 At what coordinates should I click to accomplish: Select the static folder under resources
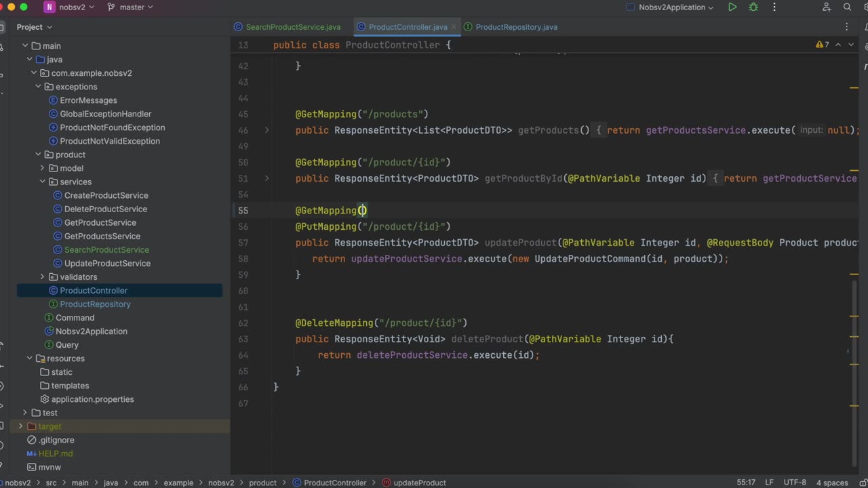tap(62, 372)
